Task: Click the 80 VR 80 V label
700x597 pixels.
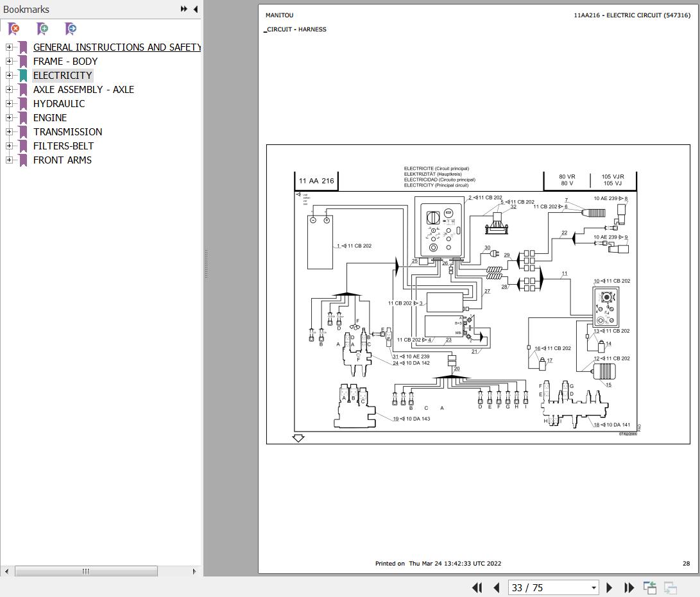Action: (x=567, y=180)
